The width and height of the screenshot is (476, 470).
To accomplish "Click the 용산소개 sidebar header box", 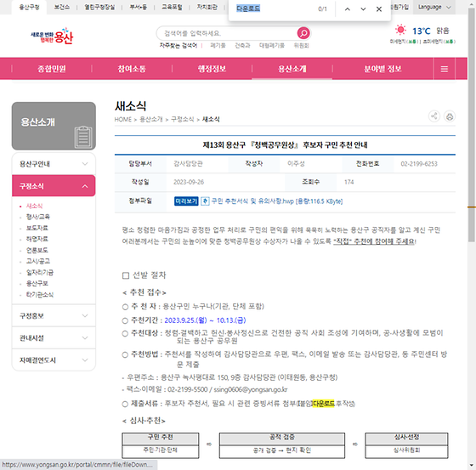I will [54, 126].
